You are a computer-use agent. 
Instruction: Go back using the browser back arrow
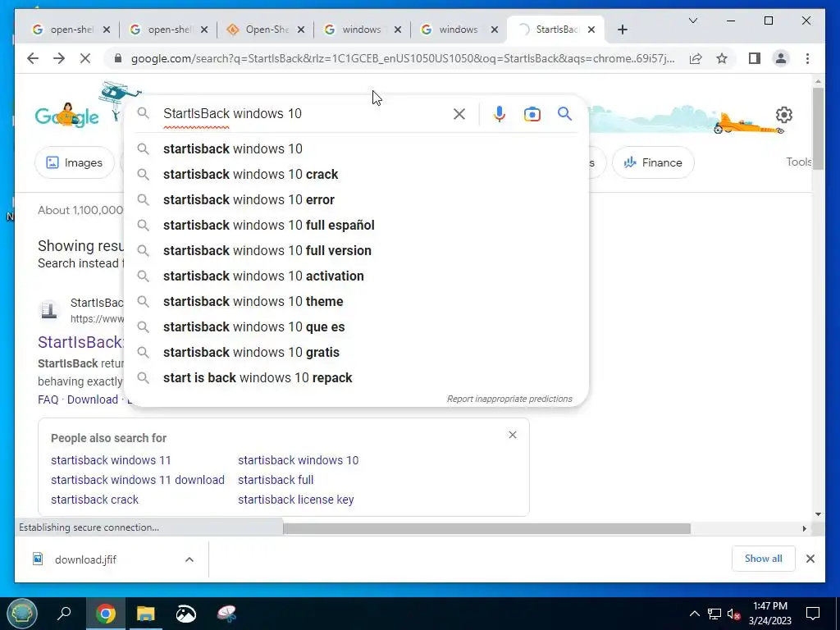click(x=33, y=58)
